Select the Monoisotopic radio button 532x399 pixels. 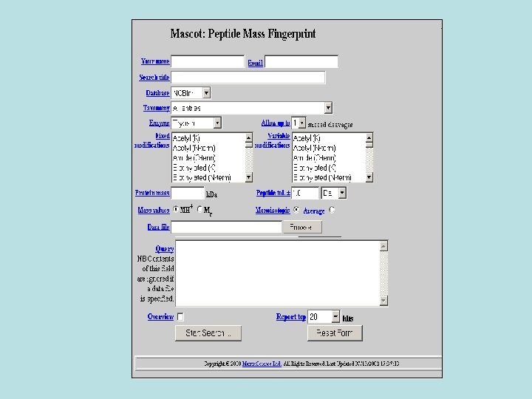pyautogui.click(x=296, y=210)
